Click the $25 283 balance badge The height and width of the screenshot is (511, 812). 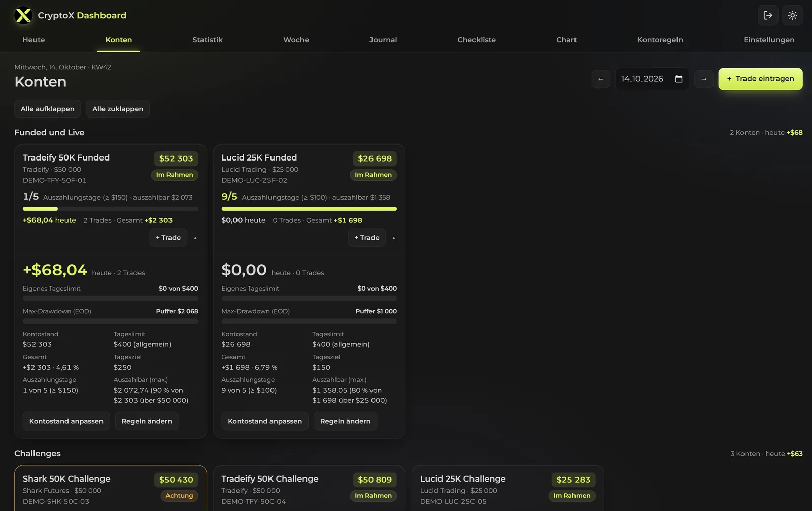pyautogui.click(x=573, y=480)
